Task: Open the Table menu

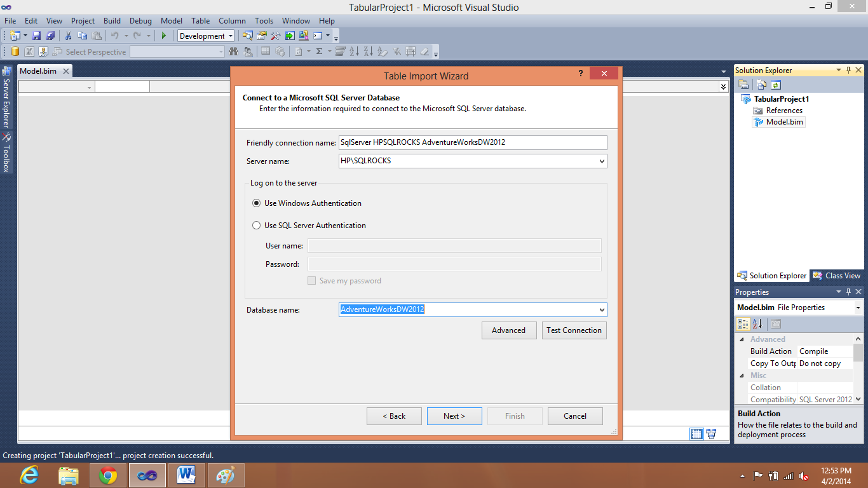Action: (x=201, y=21)
